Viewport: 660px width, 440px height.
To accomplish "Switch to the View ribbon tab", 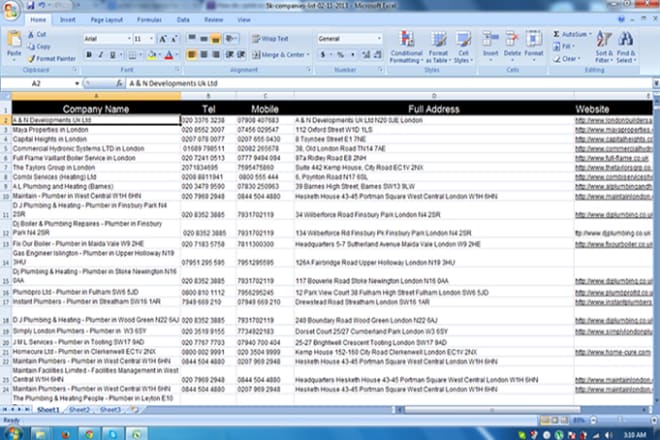I will pos(244,20).
